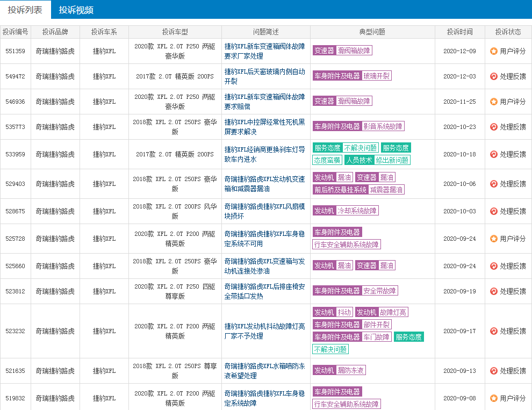This screenshot has height=410, width=532.
Task: Click the 处理反馈 status icon for complaint 529403
Action: [x=494, y=184]
